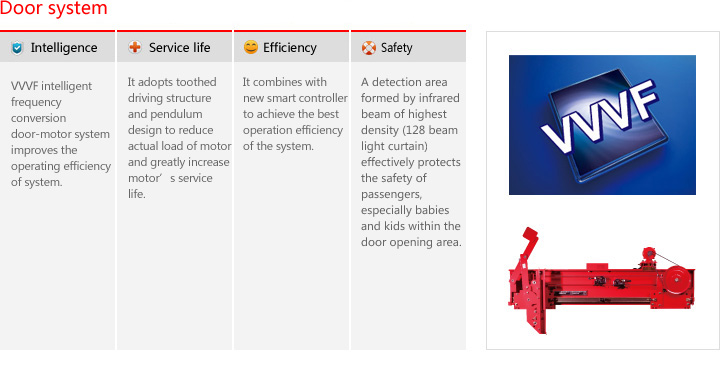The height and width of the screenshot is (375, 720).
Task: Open the Safety tab header
Action: pos(408,47)
